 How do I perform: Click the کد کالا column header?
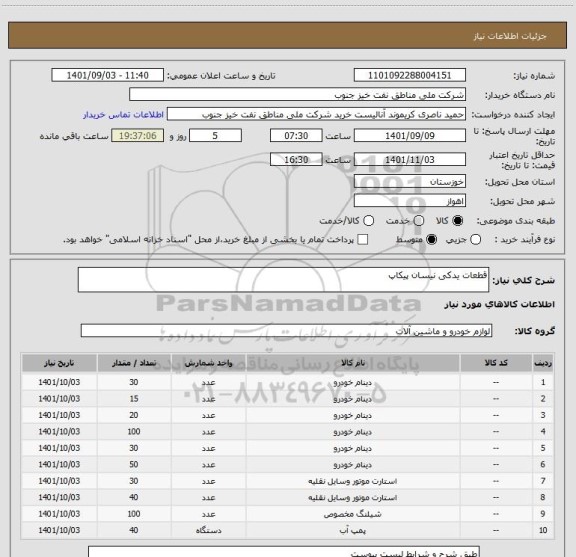pos(496,363)
